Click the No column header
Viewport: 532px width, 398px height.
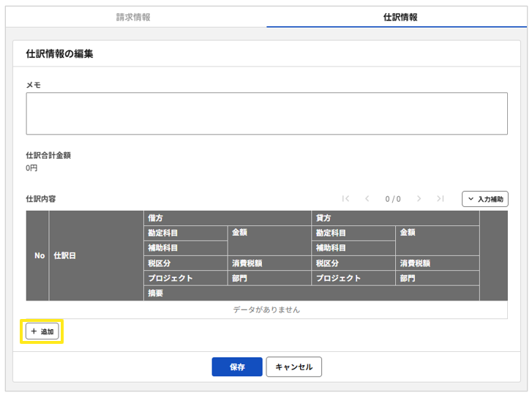tap(37, 255)
